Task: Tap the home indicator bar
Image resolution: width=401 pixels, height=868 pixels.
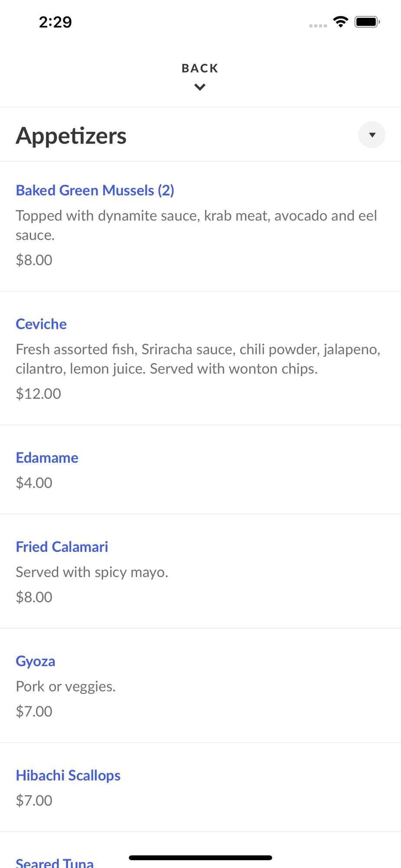Action: (x=200, y=858)
